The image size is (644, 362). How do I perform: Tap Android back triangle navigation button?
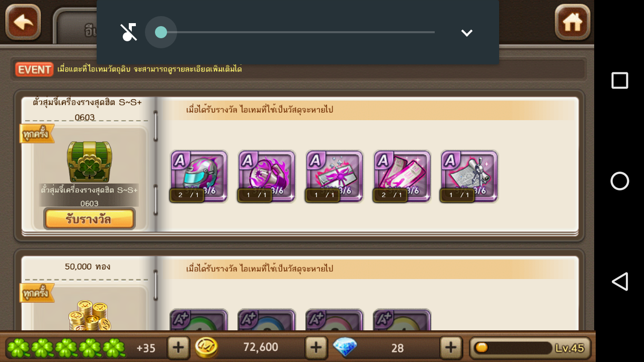point(620,282)
